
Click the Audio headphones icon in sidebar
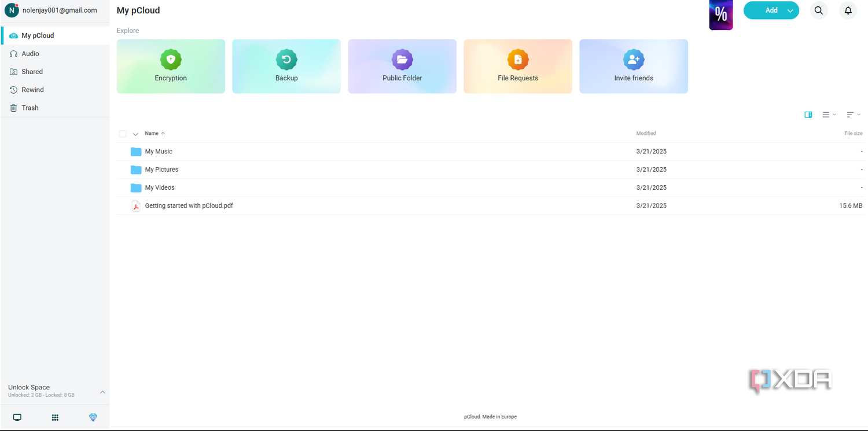[14, 54]
